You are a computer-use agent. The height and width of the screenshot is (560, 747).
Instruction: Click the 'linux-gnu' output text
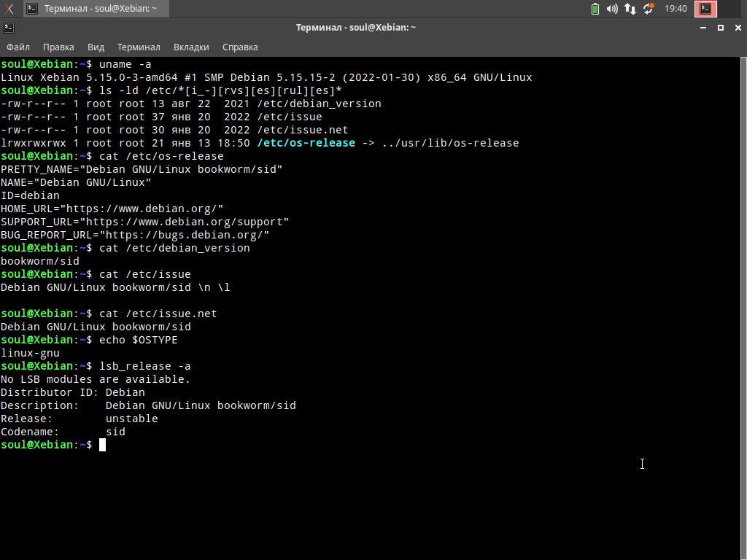[x=30, y=353]
